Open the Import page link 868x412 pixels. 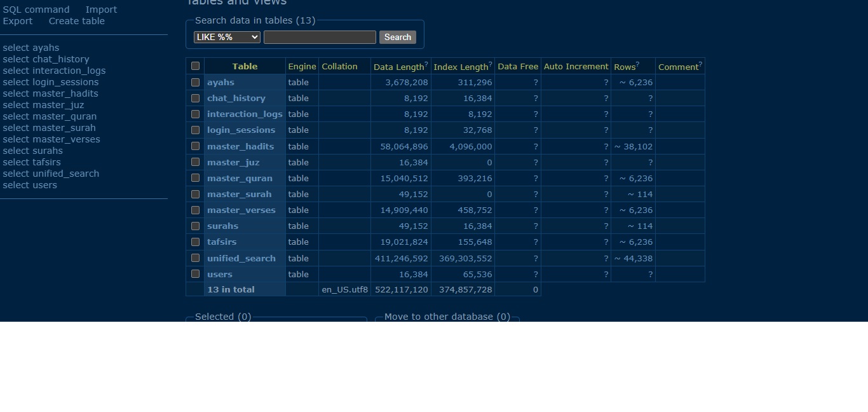click(x=101, y=10)
